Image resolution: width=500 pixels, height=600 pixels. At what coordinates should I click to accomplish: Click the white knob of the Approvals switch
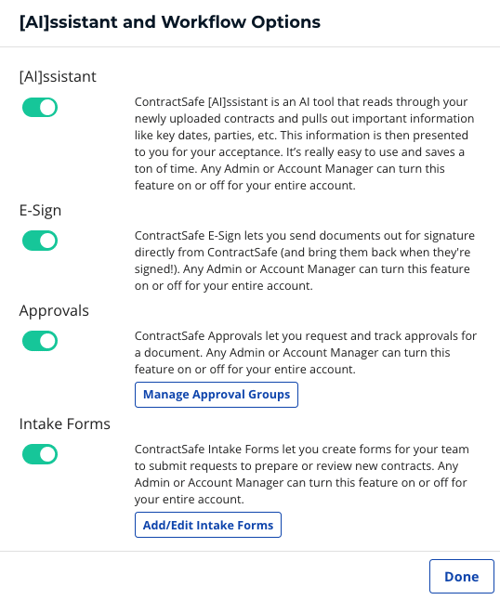(x=48, y=341)
